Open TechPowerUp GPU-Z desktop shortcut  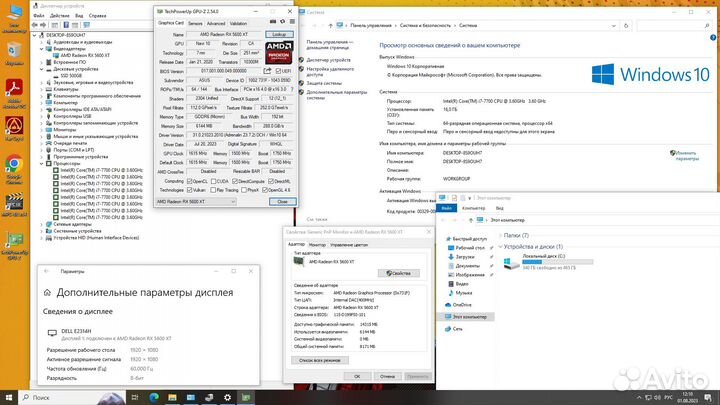tap(14, 240)
